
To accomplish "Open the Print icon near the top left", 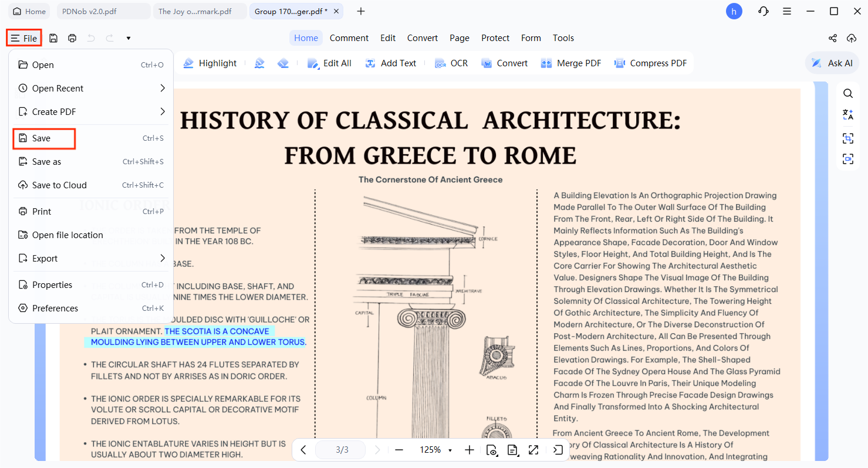I will [x=72, y=38].
